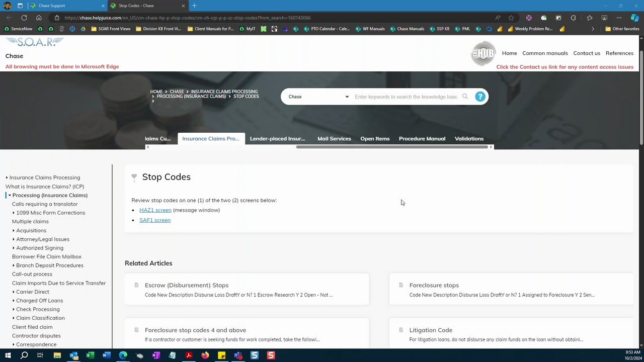Viewport: 644px width, 362px height.
Task: Add this page to favorites with the star icon
Action: click(511, 18)
